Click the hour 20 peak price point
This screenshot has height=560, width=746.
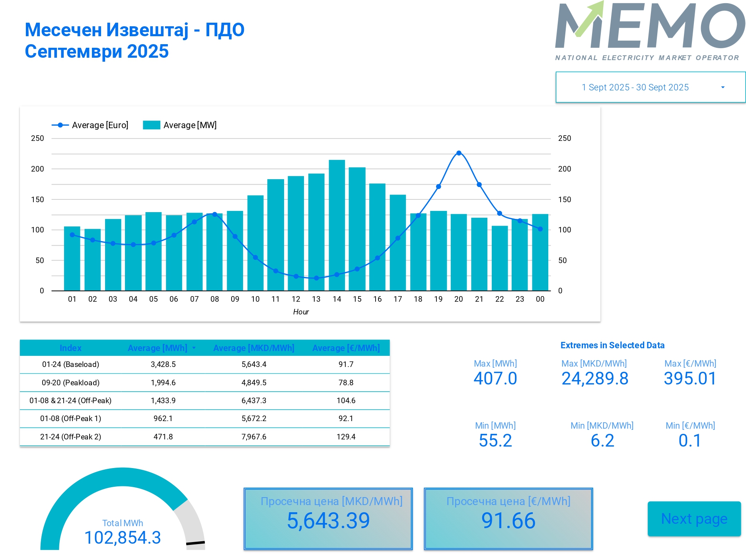(459, 153)
